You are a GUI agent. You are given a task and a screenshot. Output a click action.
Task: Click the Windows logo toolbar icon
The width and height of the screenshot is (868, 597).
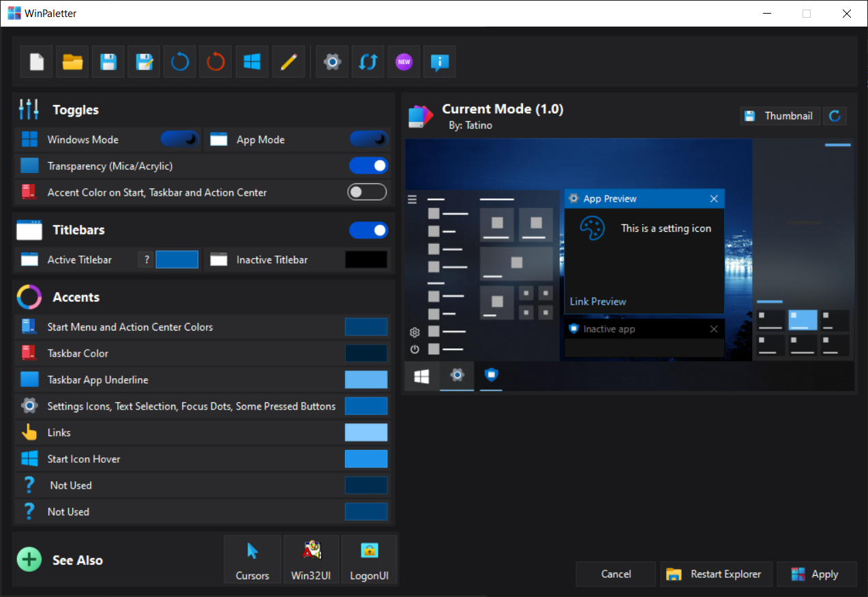click(x=252, y=62)
